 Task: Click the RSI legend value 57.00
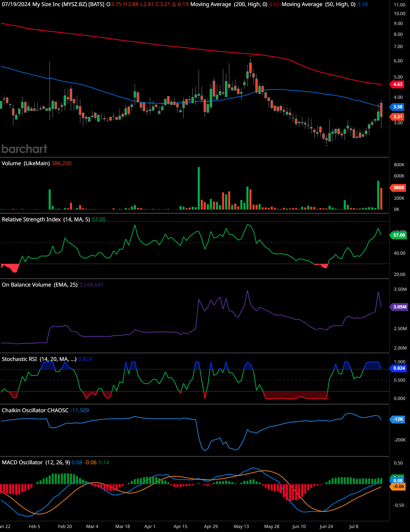point(99,219)
